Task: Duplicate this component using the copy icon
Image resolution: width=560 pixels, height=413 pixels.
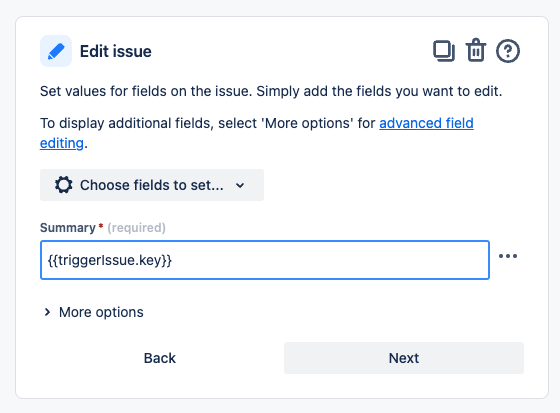Action: [x=444, y=51]
